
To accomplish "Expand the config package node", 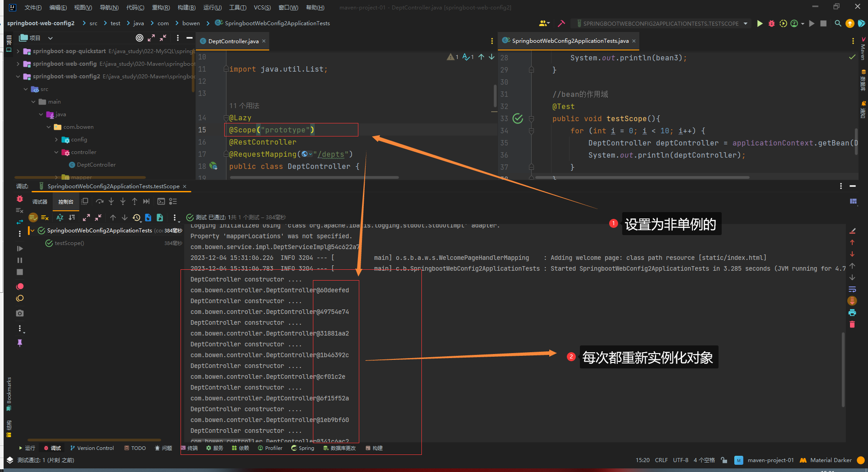I will point(56,140).
